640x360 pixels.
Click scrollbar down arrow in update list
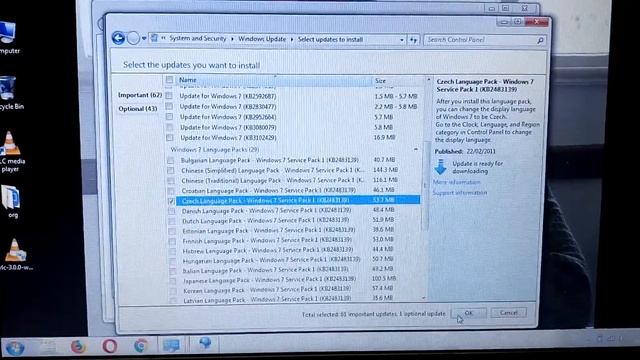pyautogui.click(x=424, y=298)
